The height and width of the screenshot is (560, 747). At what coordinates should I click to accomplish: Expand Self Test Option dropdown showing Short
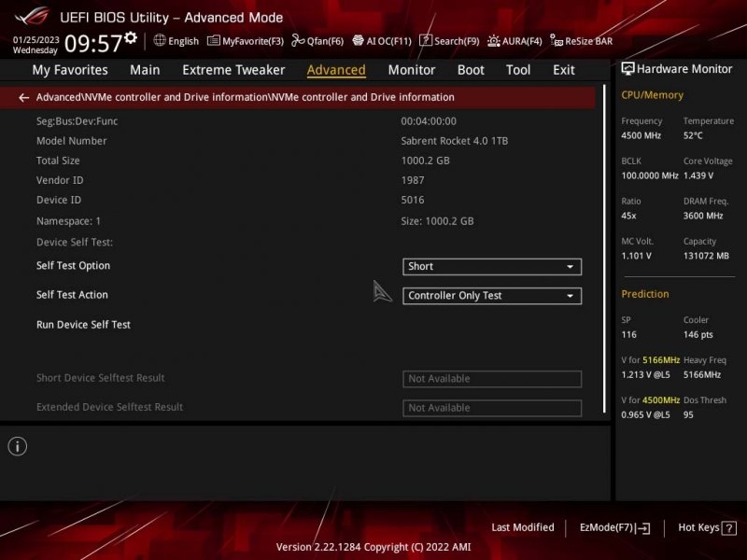click(492, 267)
